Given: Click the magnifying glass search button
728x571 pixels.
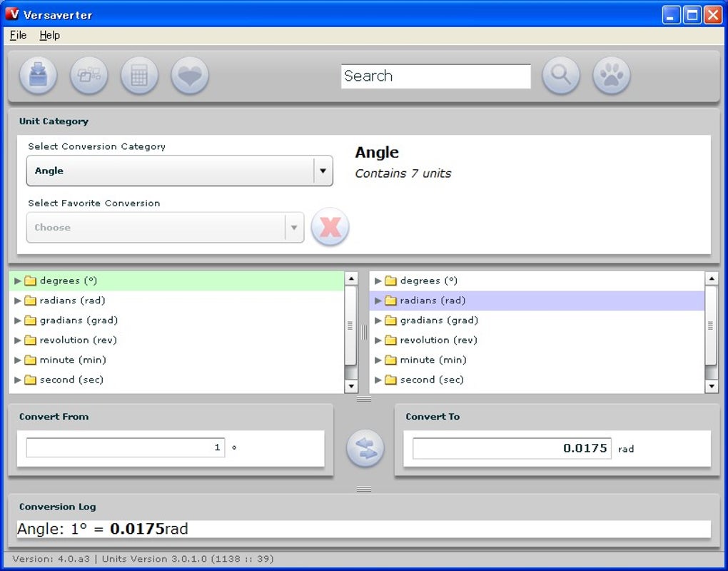Looking at the screenshot, I should click(561, 75).
